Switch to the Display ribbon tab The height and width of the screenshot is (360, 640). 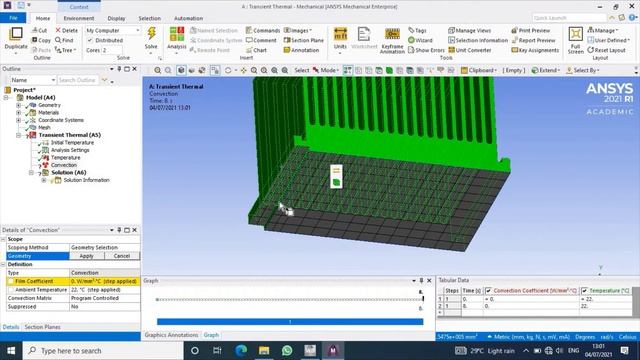click(116, 18)
